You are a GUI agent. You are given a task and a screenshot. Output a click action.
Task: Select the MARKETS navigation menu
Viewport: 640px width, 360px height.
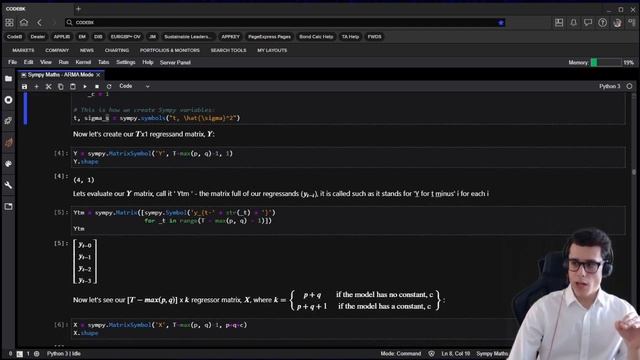click(x=23, y=50)
